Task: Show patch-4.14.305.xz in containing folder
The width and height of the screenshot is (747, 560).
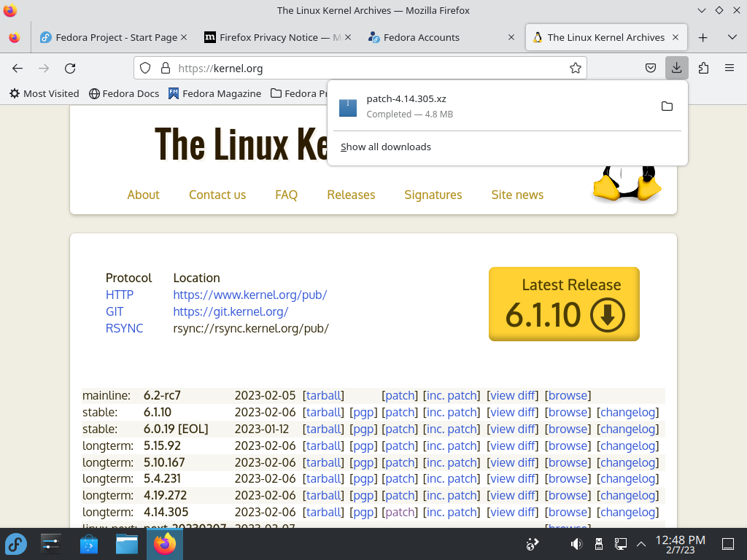Action: click(667, 106)
